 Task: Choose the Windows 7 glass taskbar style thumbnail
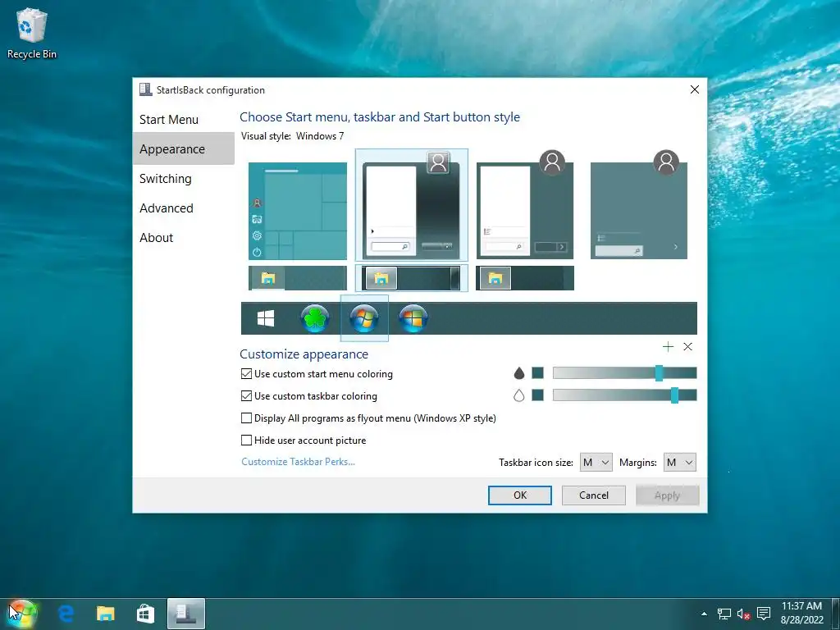coord(412,278)
